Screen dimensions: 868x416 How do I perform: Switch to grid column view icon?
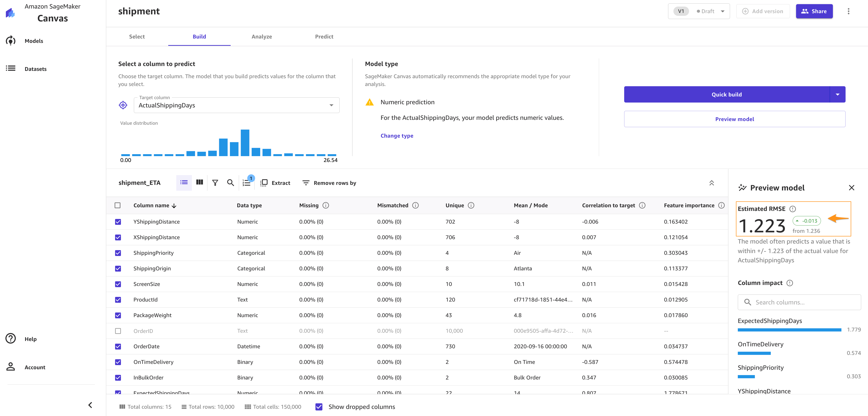tap(199, 182)
